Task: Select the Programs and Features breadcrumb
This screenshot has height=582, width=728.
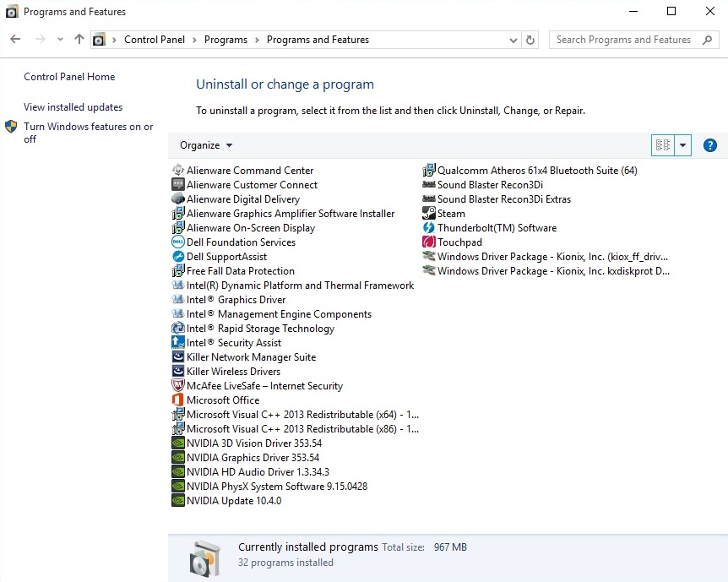Action: click(318, 40)
